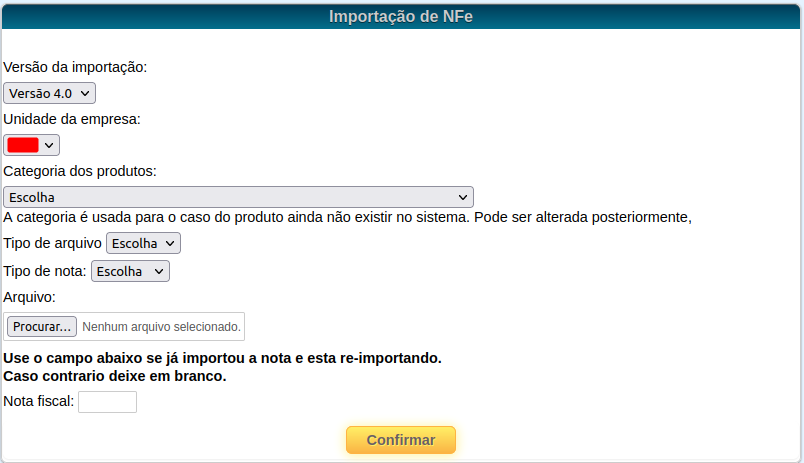This screenshot has width=804, height=463.
Task: Expand the Tipo de arquivo dropdown
Action: click(143, 243)
